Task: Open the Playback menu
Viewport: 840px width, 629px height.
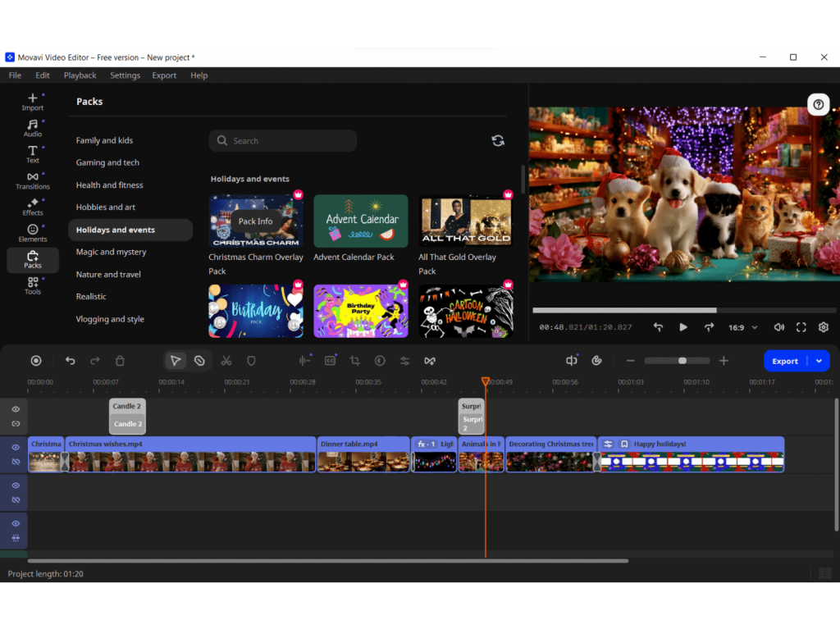Action: point(80,75)
